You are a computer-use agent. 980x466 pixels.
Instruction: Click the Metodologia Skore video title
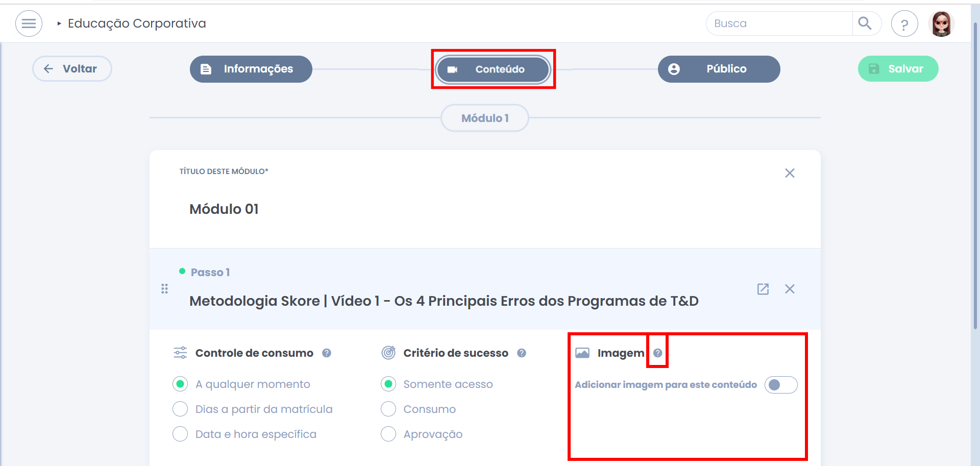coord(444,301)
